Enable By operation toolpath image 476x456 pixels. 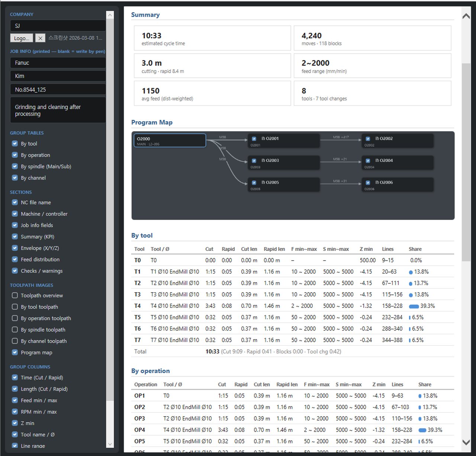coord(15,318)
